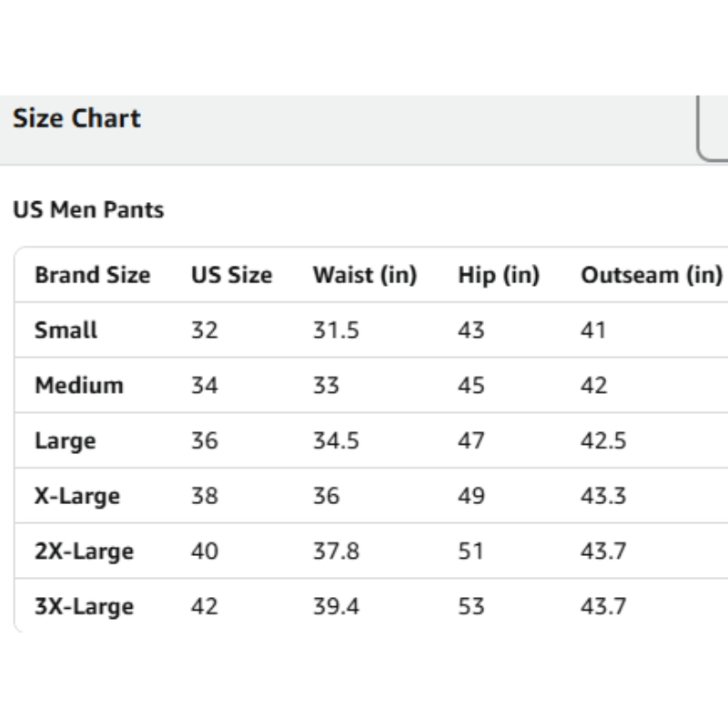Select the 2X-Large row label

[84, 551]
